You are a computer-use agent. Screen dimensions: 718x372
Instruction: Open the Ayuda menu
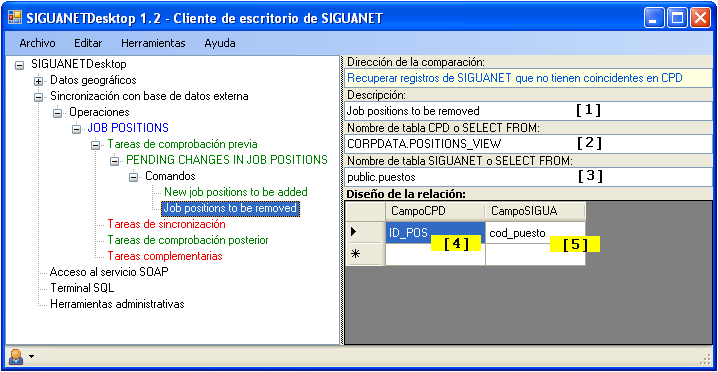pyautogui.click(x=220, y=44)
